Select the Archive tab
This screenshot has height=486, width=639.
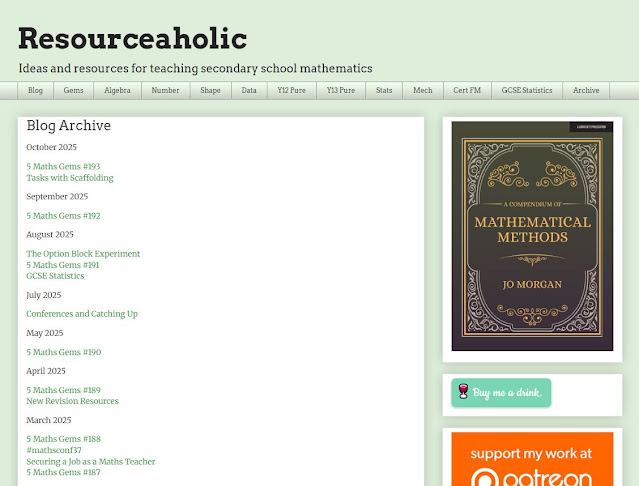[x=586, y=91]
